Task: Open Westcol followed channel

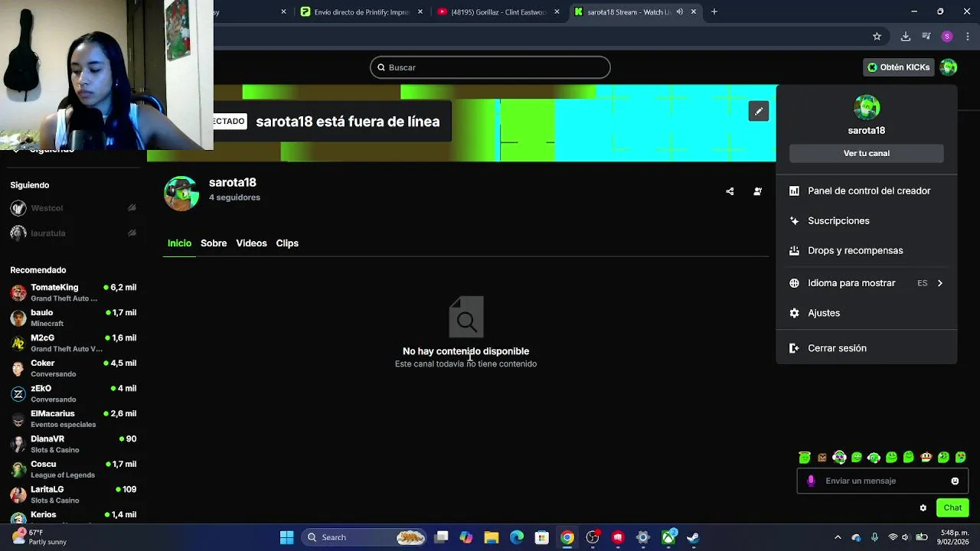Action: (73, 208)
